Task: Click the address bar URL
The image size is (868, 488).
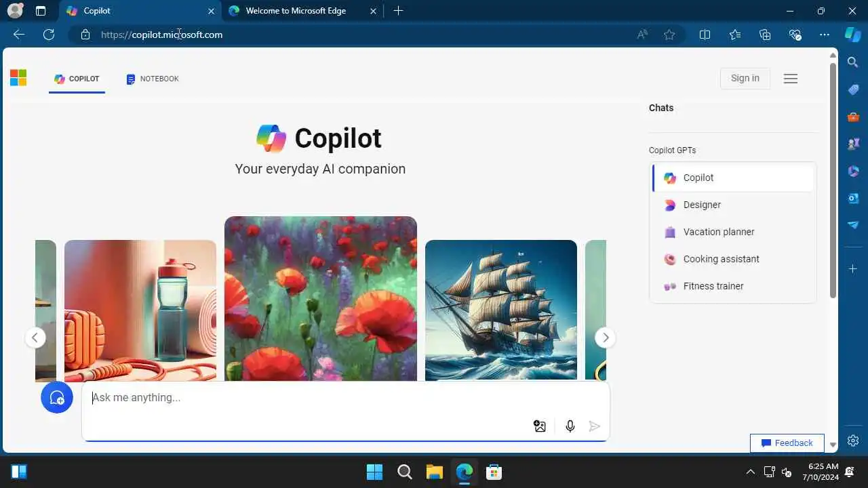Action: (161, 35)
